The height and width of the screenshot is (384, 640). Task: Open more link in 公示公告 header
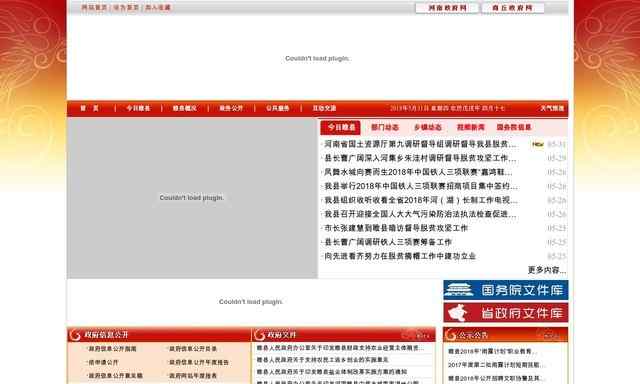coord(552,335)
